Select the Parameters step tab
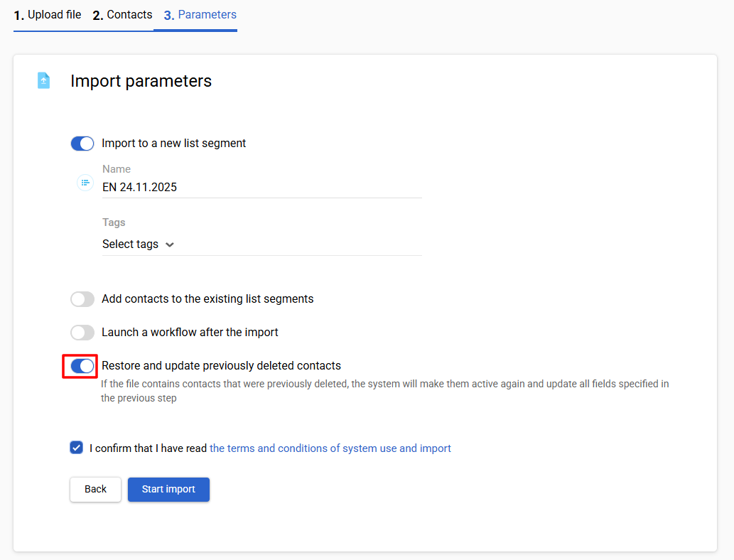Viewport: 734px width, 560px height. (200, 15)
